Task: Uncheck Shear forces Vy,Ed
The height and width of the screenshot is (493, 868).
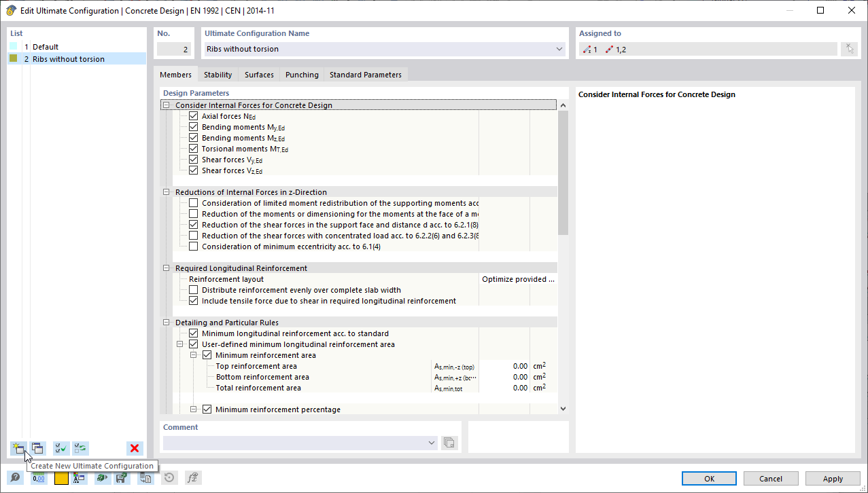Action: 194,160
